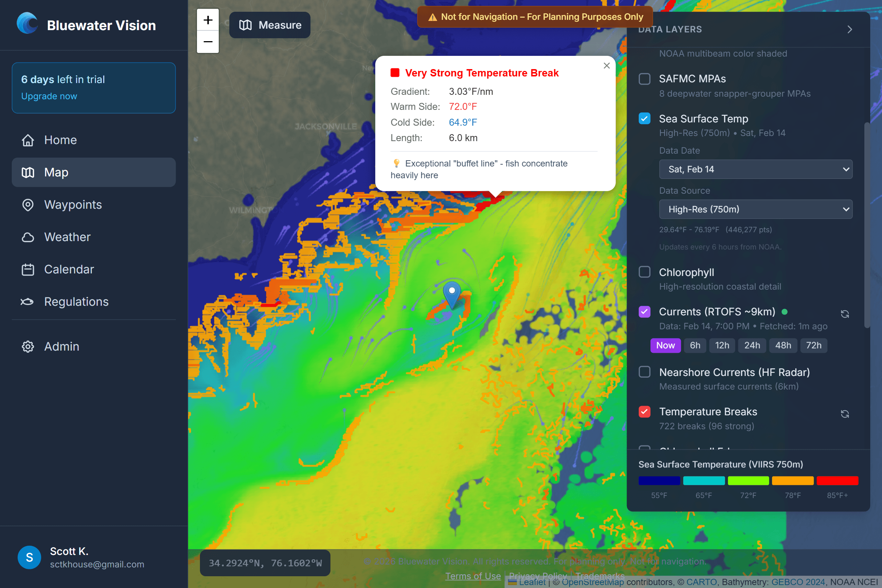Change the Data Date dropdown selection
This screenshot has width=882, height=588.
pos(755,169)
